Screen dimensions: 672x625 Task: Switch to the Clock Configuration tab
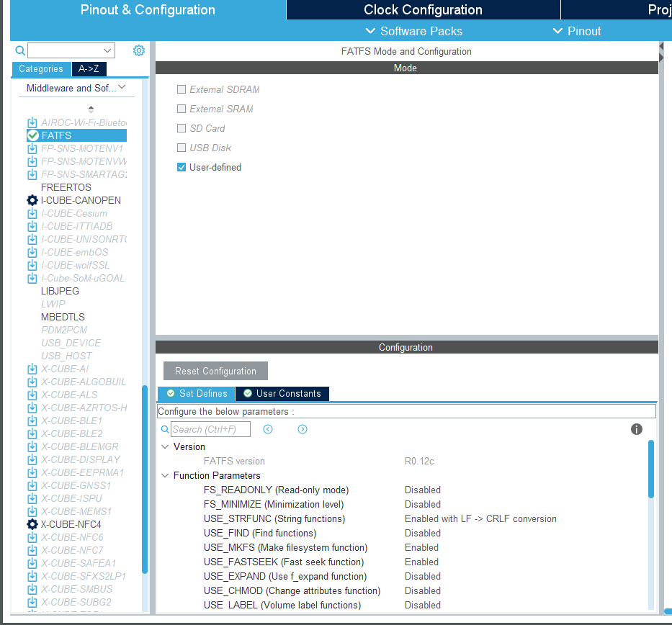coord(422,9)
